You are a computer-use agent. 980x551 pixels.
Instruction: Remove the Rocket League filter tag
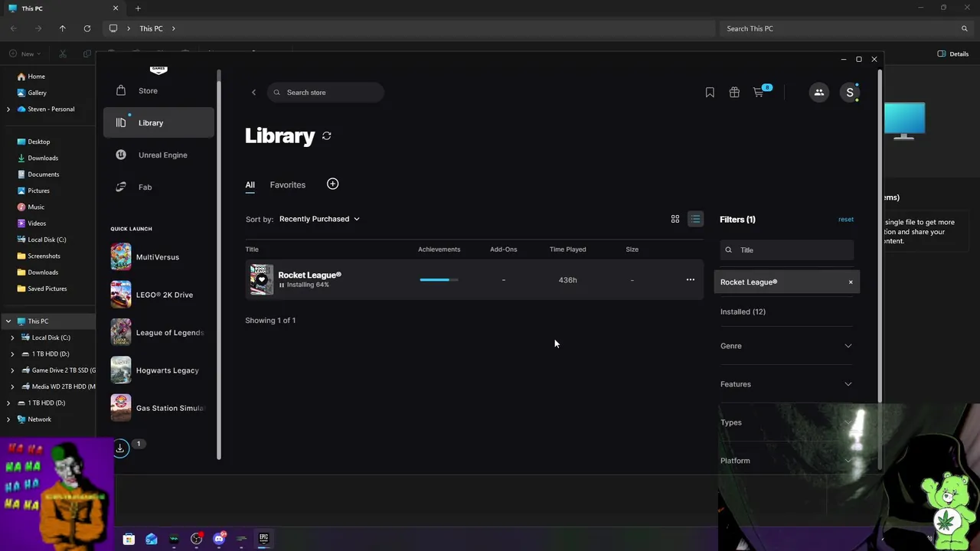[x=851, y=282]
